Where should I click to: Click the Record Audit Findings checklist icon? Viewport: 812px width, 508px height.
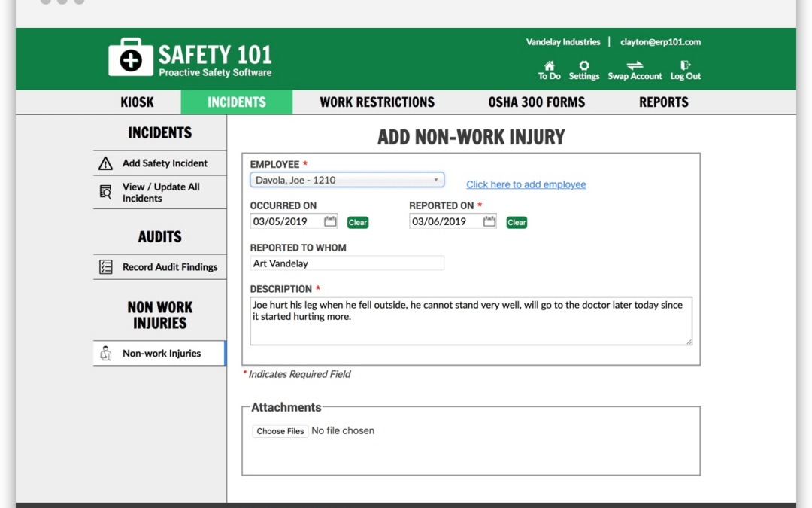point(106,267)
